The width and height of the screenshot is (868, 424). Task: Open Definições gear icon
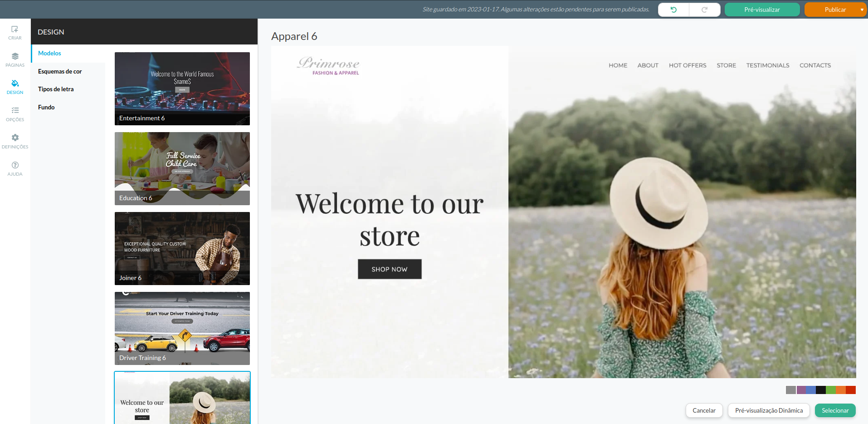(x=15, y=141)
